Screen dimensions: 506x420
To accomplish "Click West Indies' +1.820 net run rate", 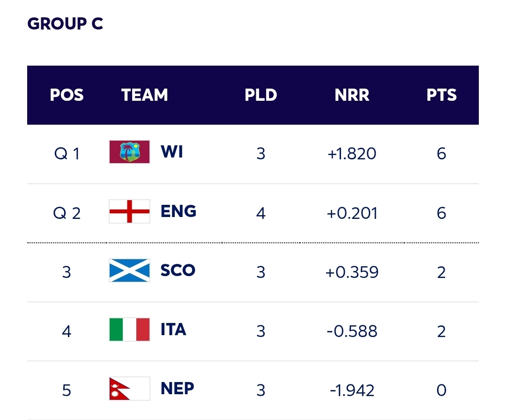I will pyautogui.click(x=352, y=154).
